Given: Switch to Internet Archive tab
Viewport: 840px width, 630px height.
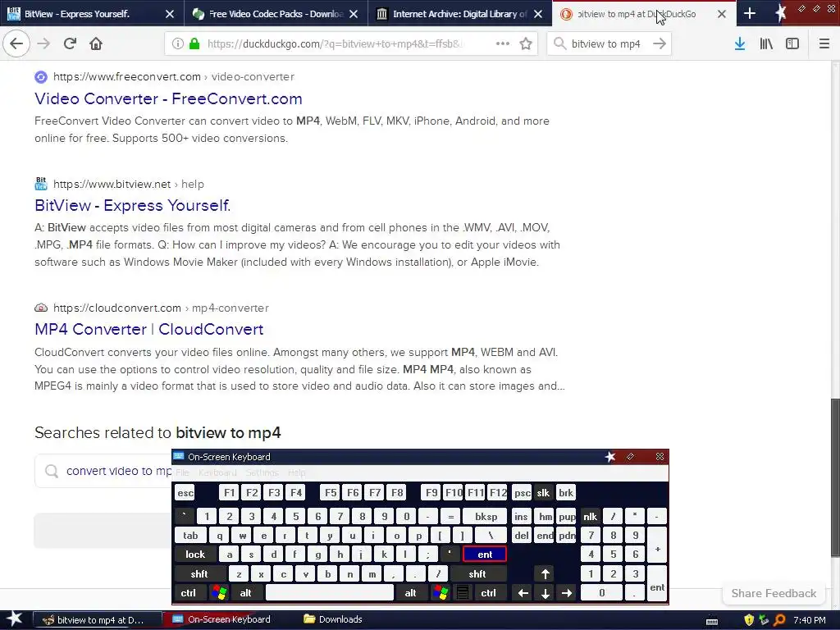Looking at the screenshot, I should coord(459,14).
